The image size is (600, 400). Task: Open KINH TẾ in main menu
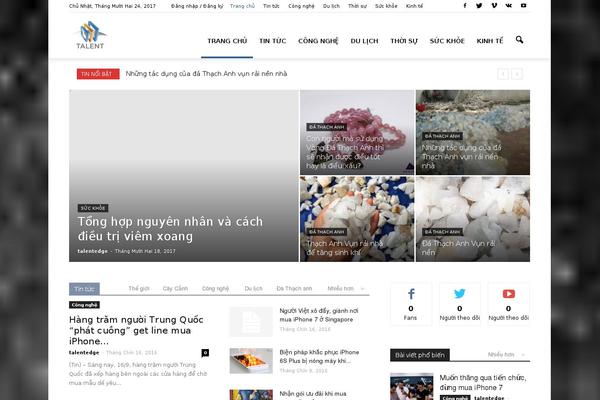(490, 41)
